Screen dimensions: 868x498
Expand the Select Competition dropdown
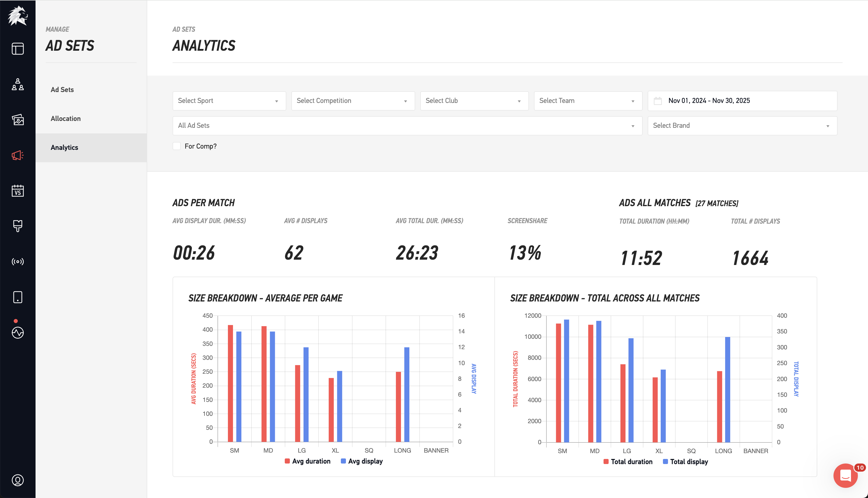click(353, 101)
